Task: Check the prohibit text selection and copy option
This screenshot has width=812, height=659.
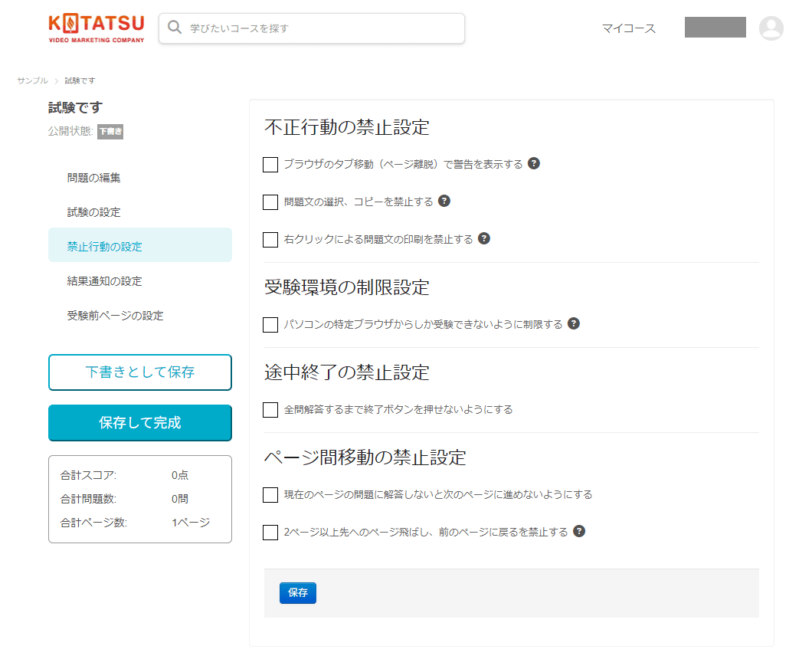Action: [270, 202]
